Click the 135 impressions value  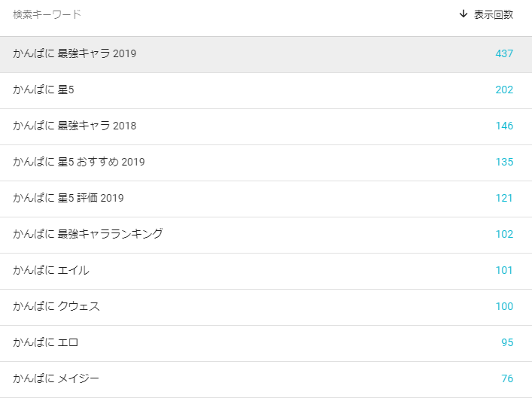coord(504,162)
